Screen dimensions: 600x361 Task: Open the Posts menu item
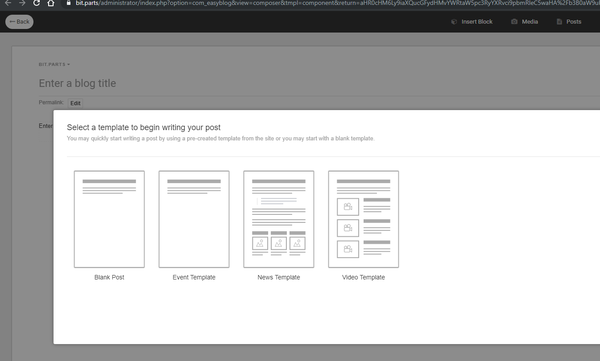(x=569, y=22)
